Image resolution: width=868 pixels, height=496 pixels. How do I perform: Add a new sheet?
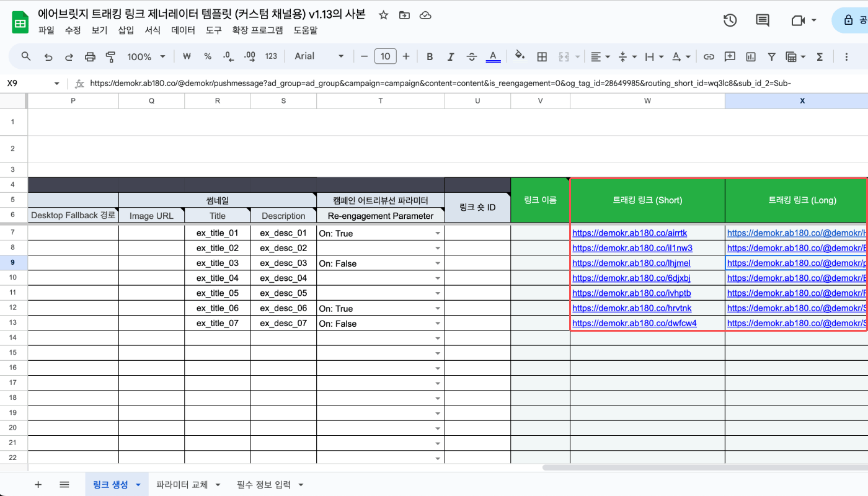pyautogui.click(x=38, y=485)
